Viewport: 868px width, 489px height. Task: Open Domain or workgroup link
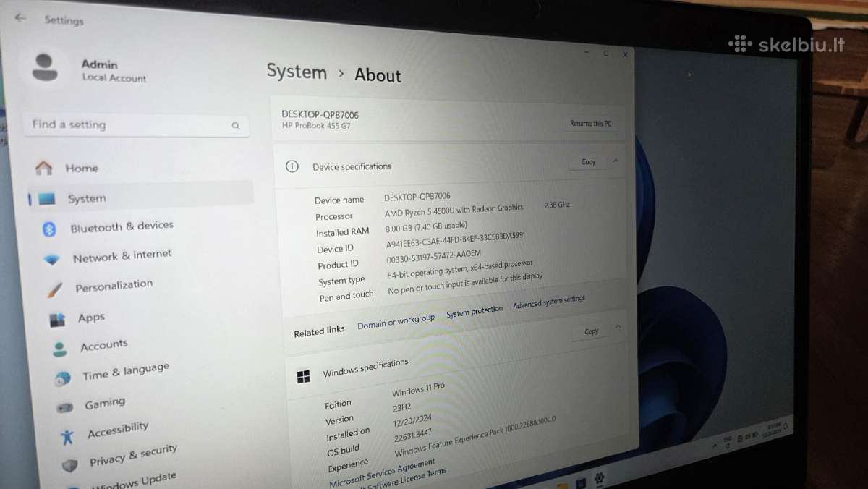(396, 322)
